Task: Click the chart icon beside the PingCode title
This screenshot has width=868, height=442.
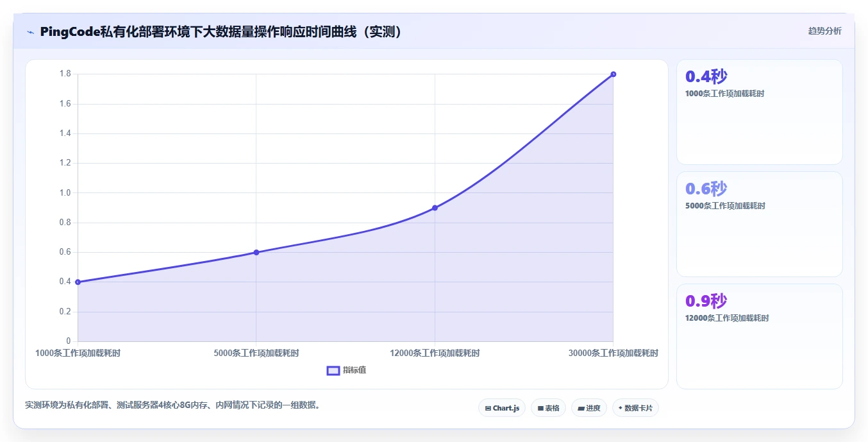Action: [x=30, y=32]
